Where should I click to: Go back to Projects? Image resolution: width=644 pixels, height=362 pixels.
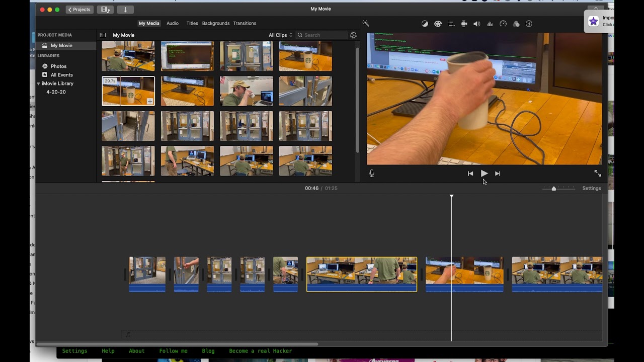click(79, 10)
